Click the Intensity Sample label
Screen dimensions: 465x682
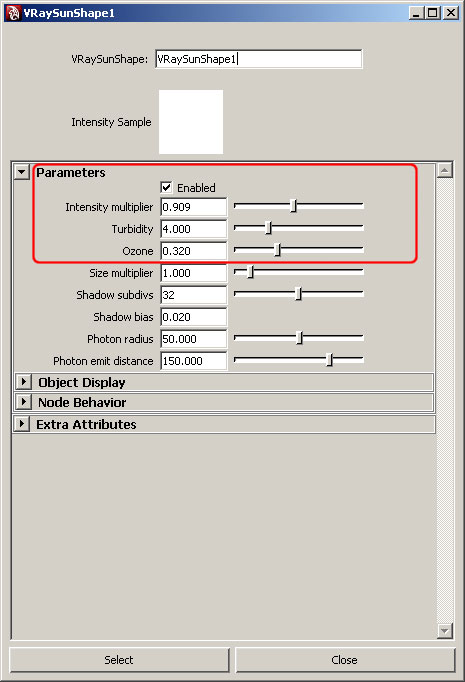[111, 122]
